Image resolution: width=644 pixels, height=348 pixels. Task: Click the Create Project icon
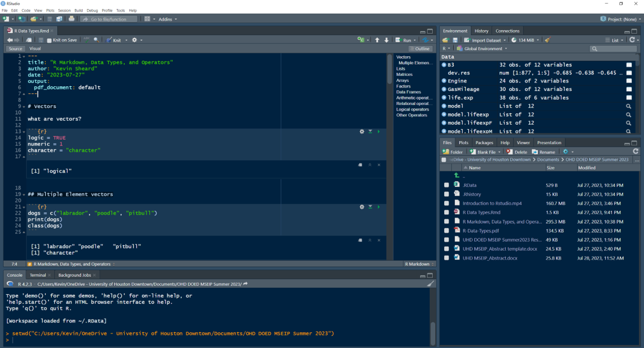[x=21, y=19]
